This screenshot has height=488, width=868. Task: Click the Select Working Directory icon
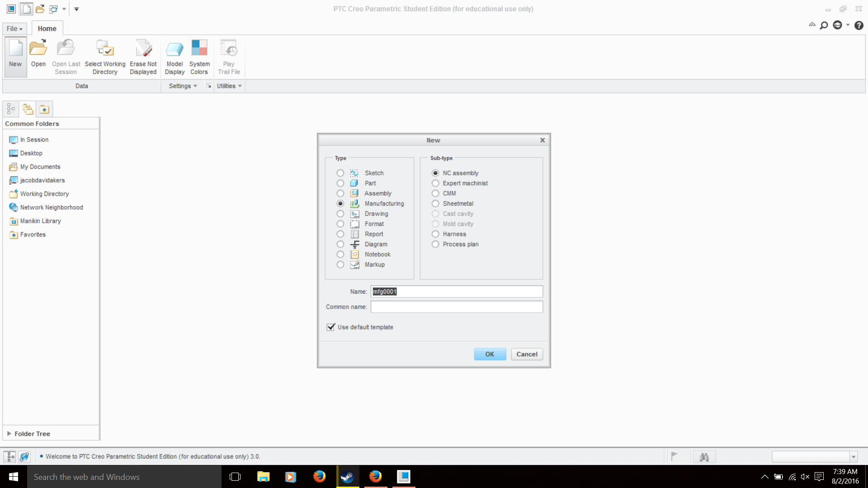pyautogui.click(x=105, y=49)
